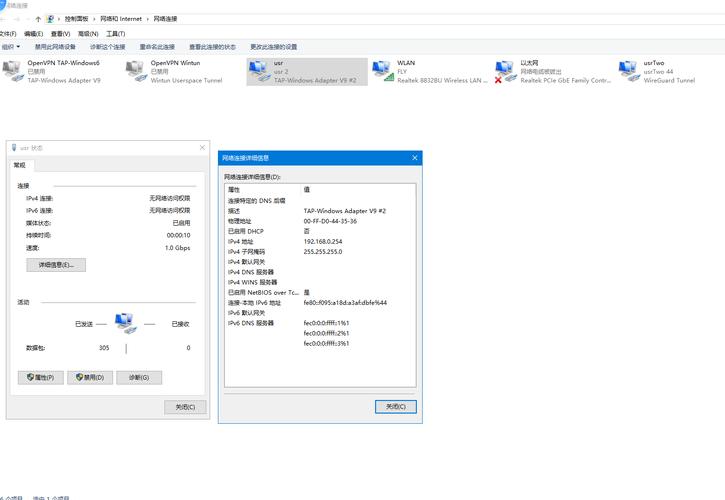Click the up arrow navigation icon
This screenshot has width=725, height=500.
click(38, 19)
